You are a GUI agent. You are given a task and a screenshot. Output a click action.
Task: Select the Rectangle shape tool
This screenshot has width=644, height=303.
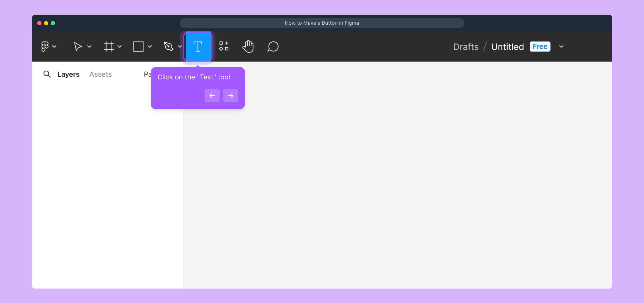pyautogui.click(x=138, y=47)
